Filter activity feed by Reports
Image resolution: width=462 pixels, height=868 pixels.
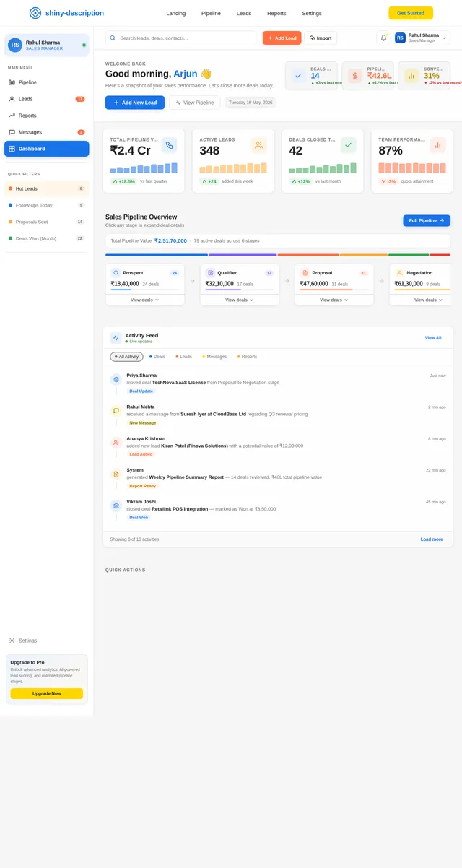(247, 357)
